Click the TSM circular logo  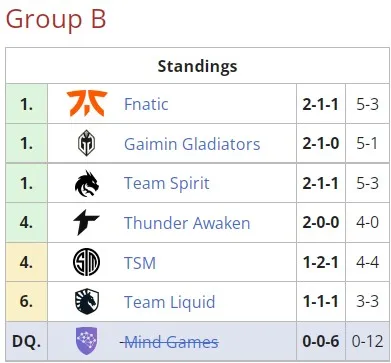coord(87,262)
